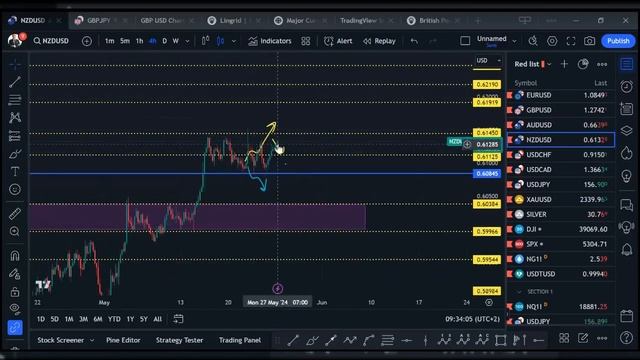
Task: Select the YTD date range
Action: (x=114, y=319)
